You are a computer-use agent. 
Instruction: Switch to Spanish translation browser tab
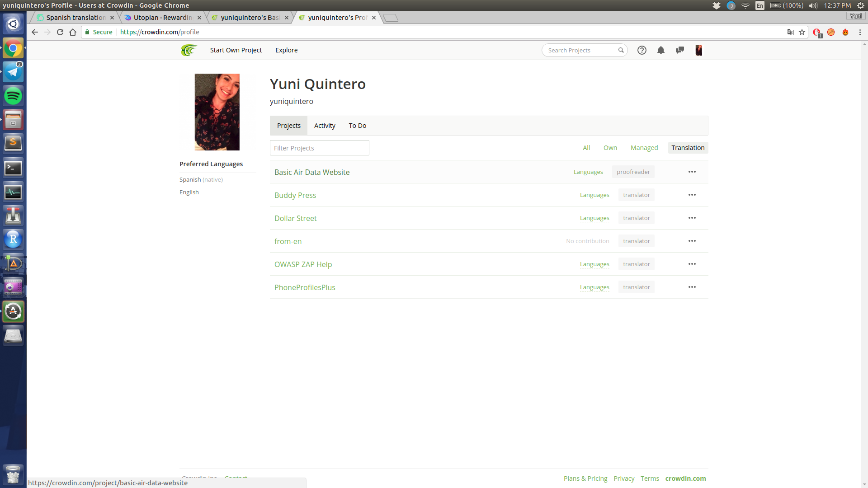tap(75, 18)
